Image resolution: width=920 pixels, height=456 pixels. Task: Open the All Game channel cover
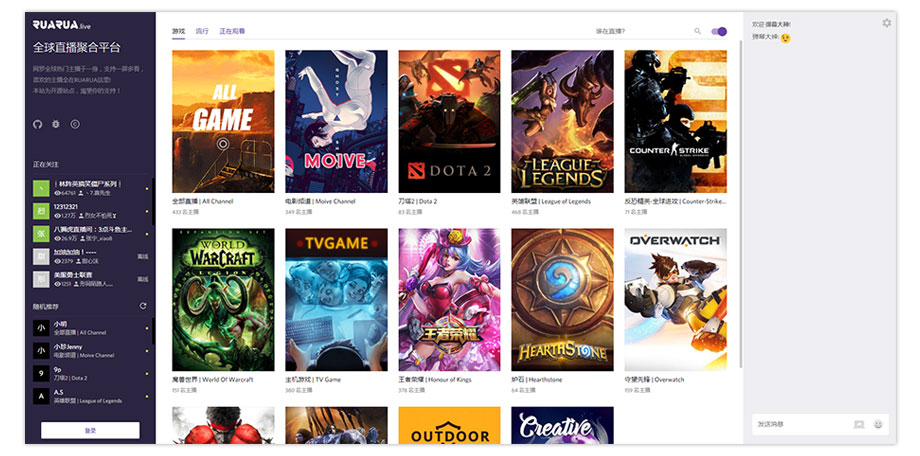pos(223,121)
